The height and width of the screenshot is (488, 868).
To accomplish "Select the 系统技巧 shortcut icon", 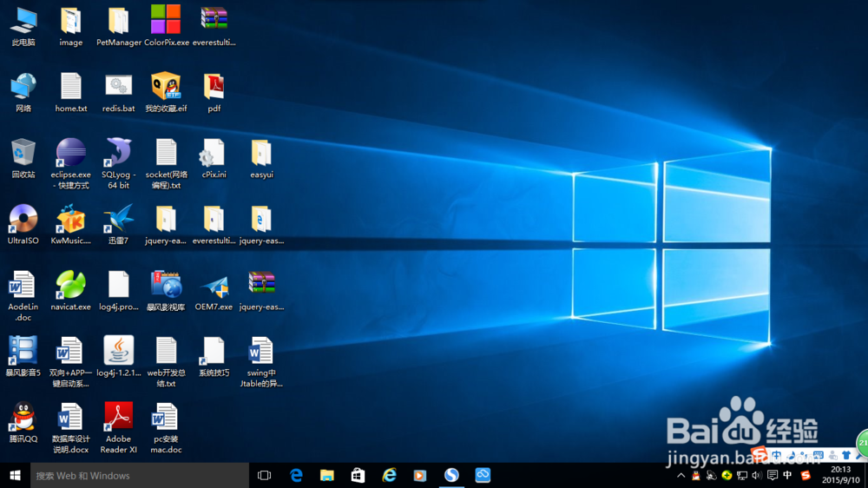I will coord(214,356).
